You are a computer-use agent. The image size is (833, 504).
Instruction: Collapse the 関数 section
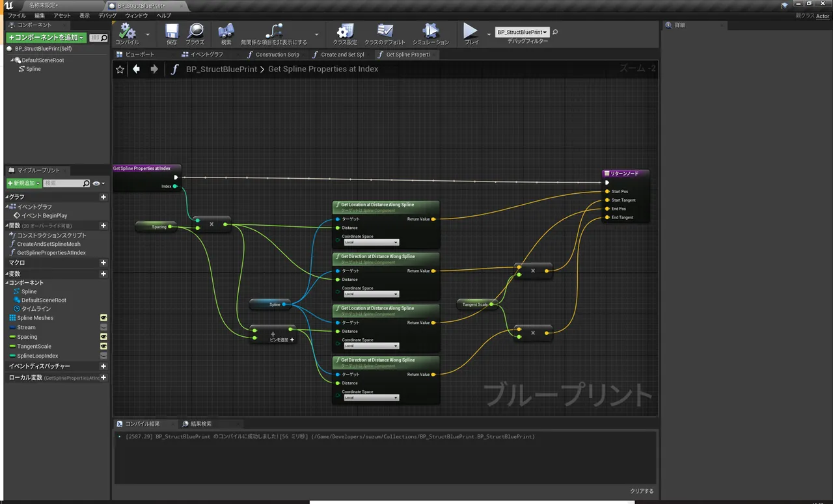click(x=7, y=226)
